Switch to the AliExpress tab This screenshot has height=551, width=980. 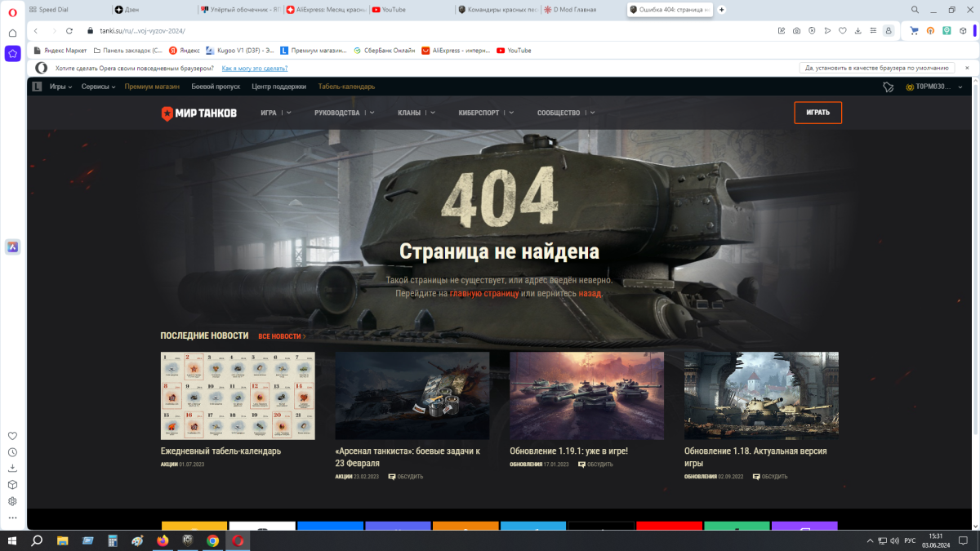[324, 10]
